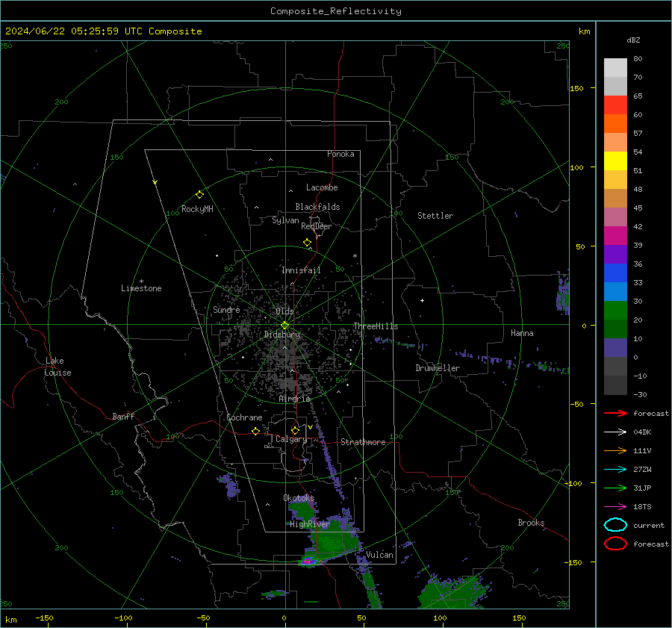672x628 pixels.
Task: Click the Lake Louise label
Action: (57, 367)
